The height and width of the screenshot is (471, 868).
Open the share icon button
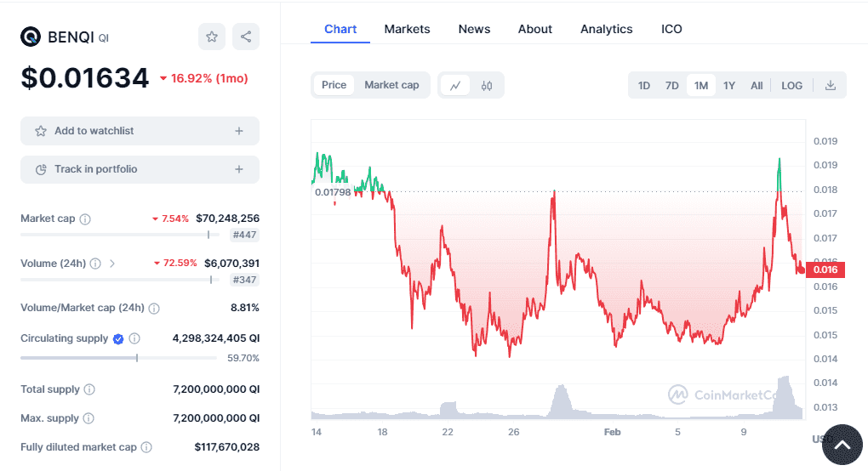click(246, 37)
